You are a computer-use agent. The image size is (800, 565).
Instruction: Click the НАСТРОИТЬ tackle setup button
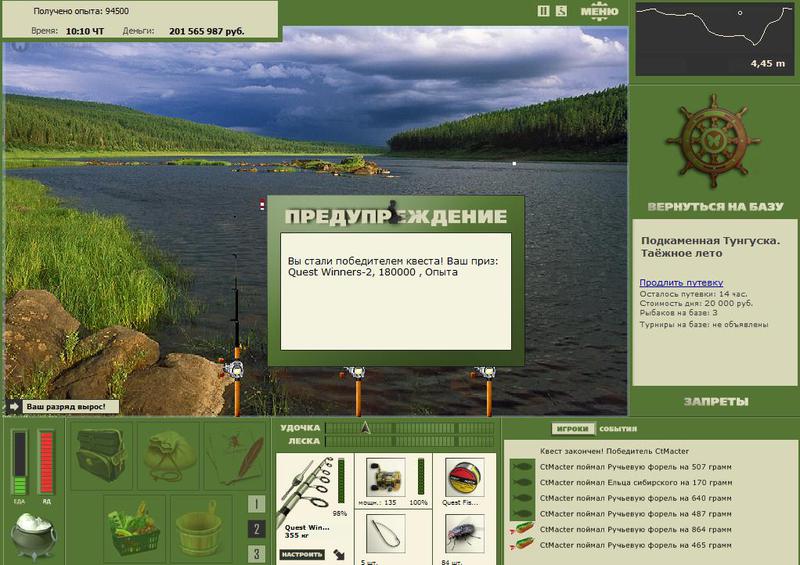click(302, 554)
